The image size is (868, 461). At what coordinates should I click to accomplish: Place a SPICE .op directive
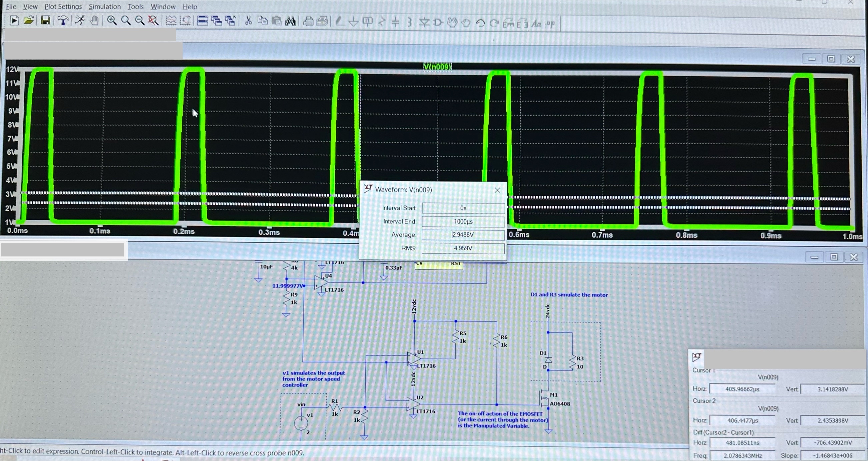click(550, 23)
